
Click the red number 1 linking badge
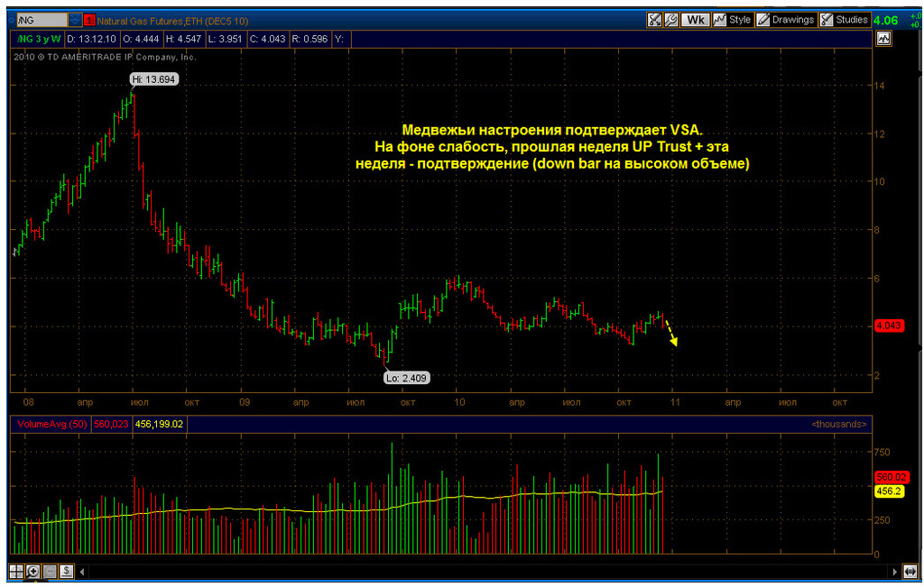tap(89, 21)
